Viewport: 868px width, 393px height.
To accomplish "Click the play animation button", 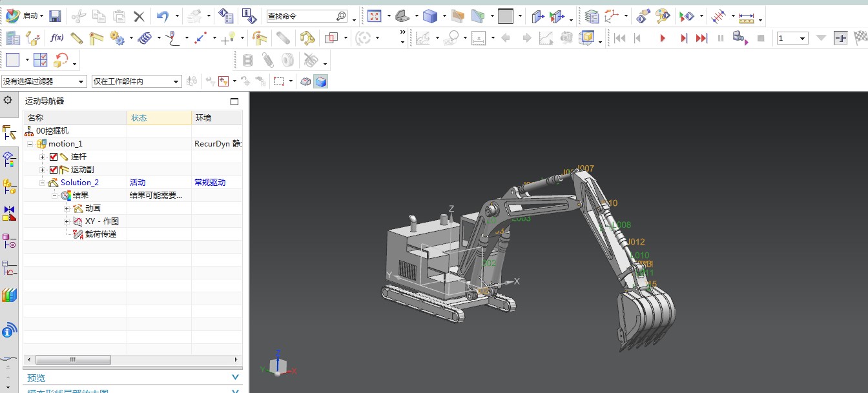I will coord(663,39).
